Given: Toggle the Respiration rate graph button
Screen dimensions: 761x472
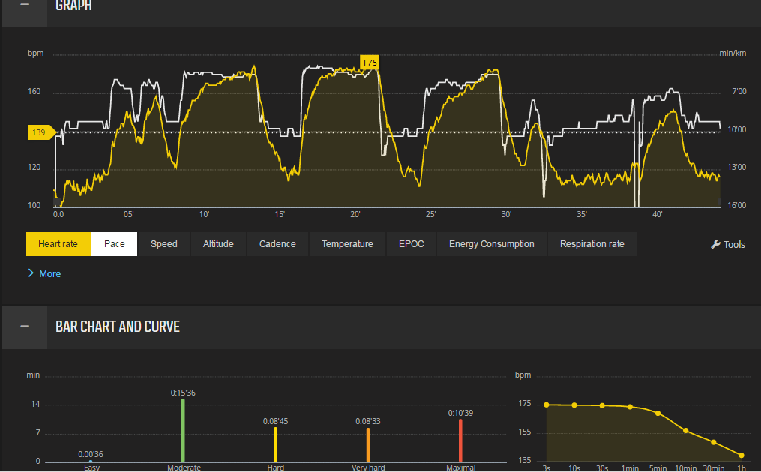Looking at the screenshot, I should point(592,244).
